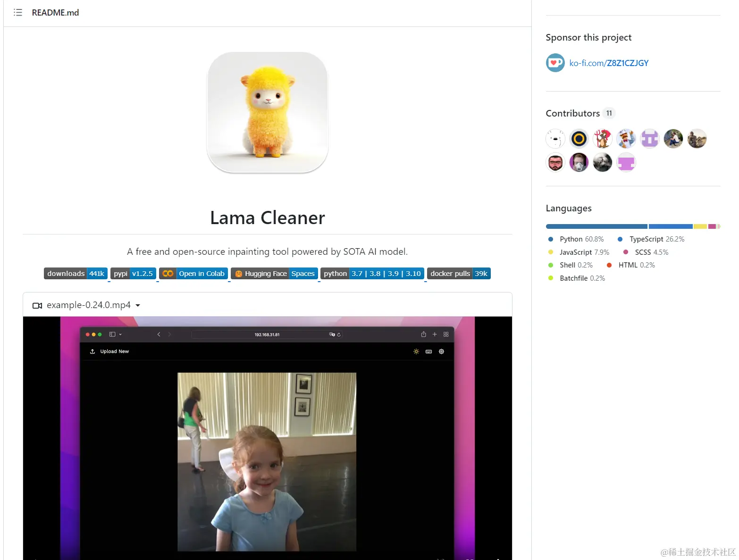
Task: Click the downloads 441k badge
Action: [76, 274]
